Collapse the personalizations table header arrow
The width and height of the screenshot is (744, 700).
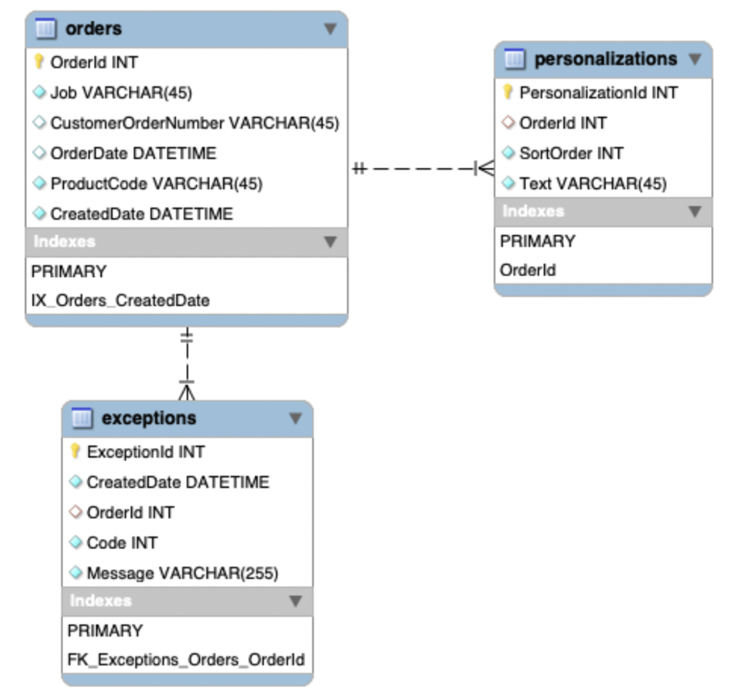coord(695,60)
